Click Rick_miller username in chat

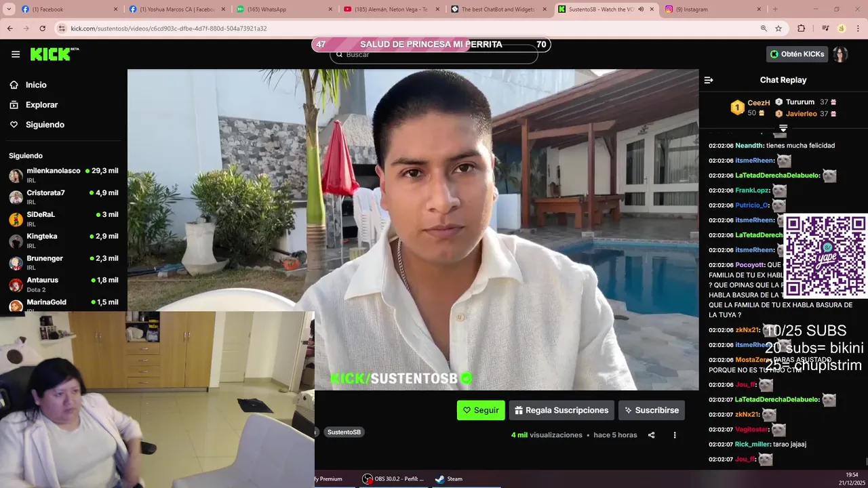[753, 445]
